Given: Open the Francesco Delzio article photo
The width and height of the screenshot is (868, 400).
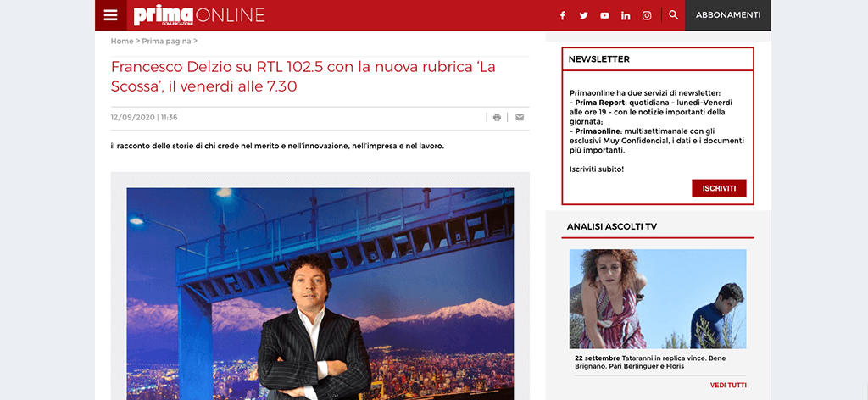Looking at the screenshot, I should tap(320, 294).
